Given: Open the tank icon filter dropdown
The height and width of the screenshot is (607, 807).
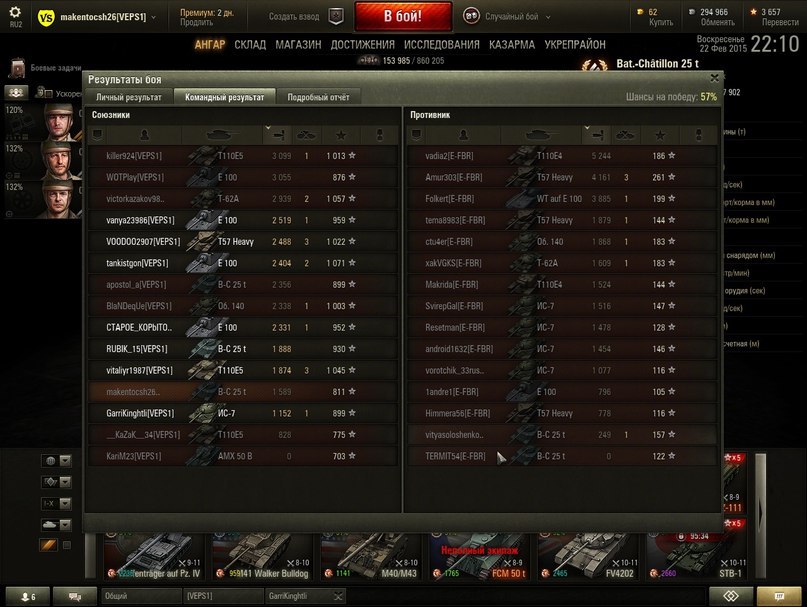Looking at the screenshot, I should pyautogui.click(x=56, y=525).
